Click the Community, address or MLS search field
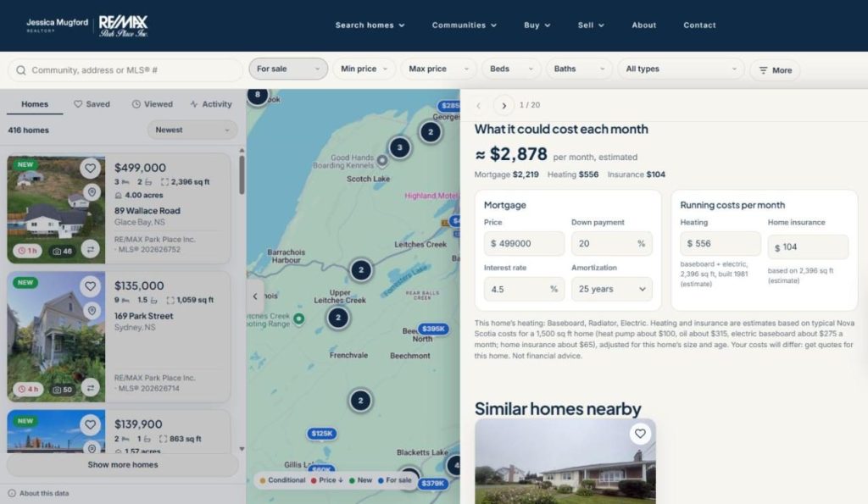 click(x=125, y=70)
